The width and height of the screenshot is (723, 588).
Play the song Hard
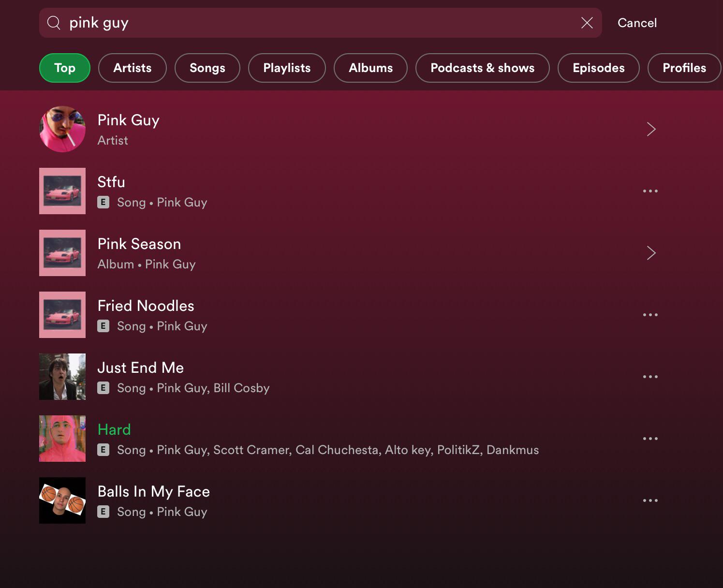(x=114, y=430)
